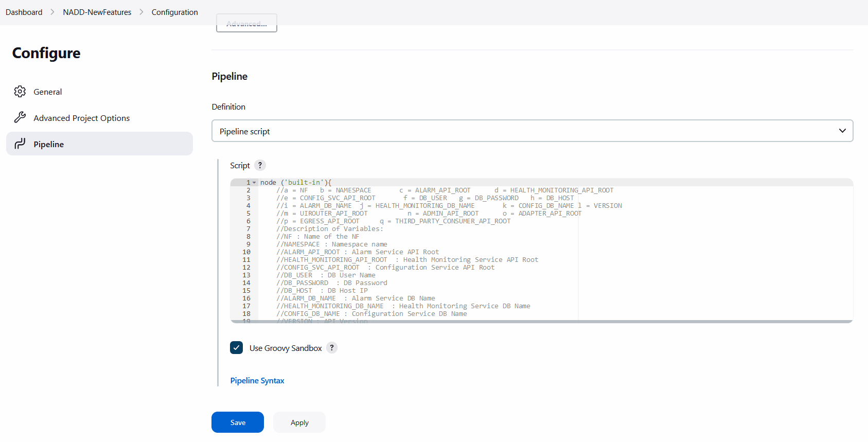This screenshot has height=442, width=868.
Task: Click the //HEALTH_MONITORING_API_ROOT description on line 11
Action: pos(408,260)
